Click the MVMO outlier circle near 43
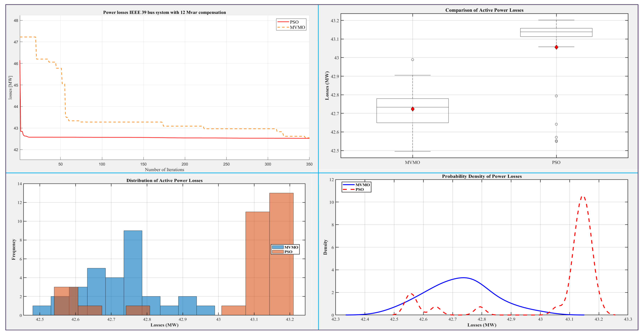 [x=413, y=60]
